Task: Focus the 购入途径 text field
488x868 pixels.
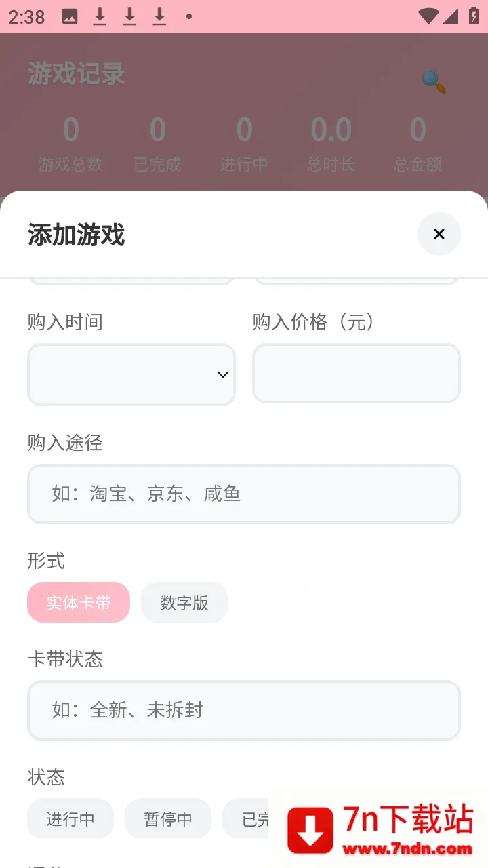Action: tap(244, 494)
